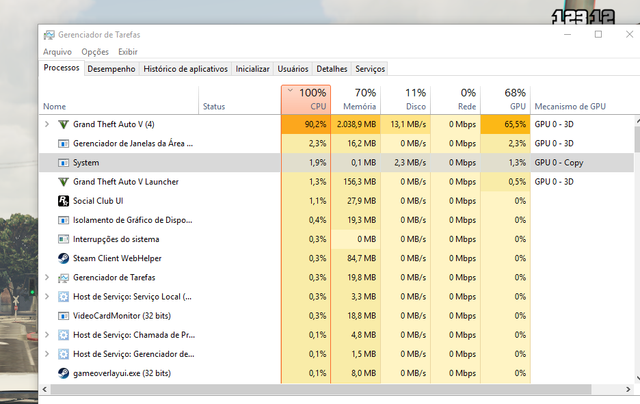The width and height of the screenshot is (640, 404).
Task: Expand Host de Serviço: Gerenciador de row
Action: (47, 354)
